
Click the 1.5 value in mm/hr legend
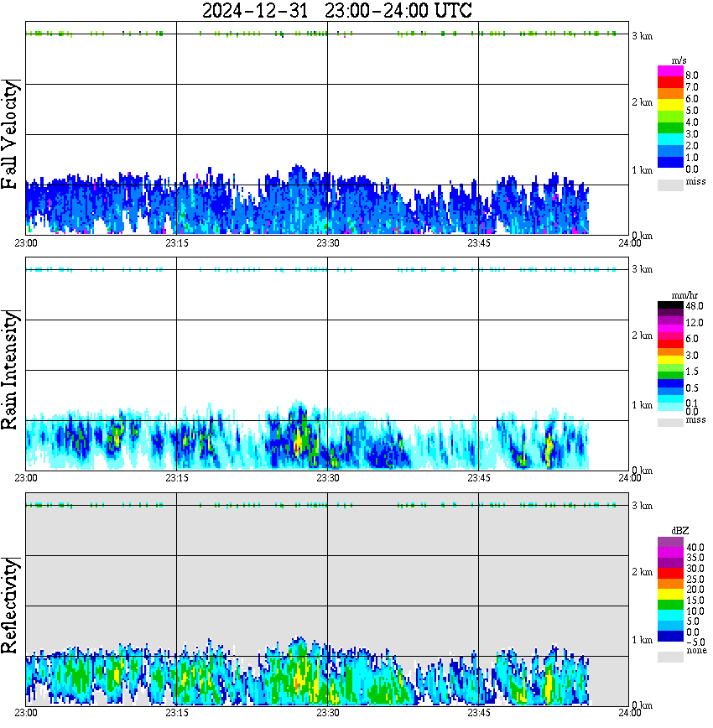pos(692,372)
